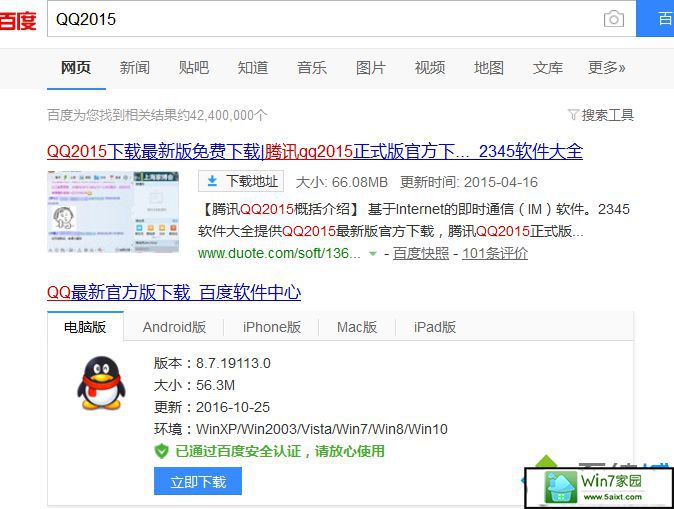Go to the 地图 tab
Screen dimensions: 674x509
click(x=489, y=68)
